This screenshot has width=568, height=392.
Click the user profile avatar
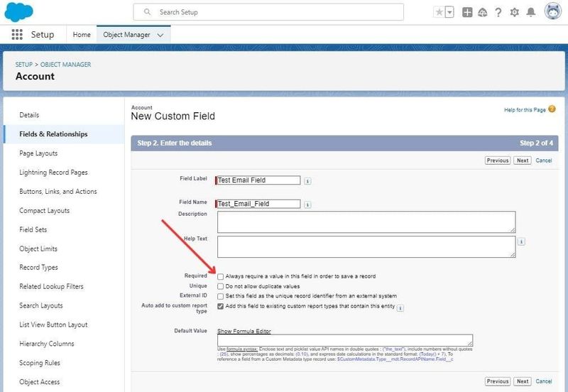(x=553, y=11)
